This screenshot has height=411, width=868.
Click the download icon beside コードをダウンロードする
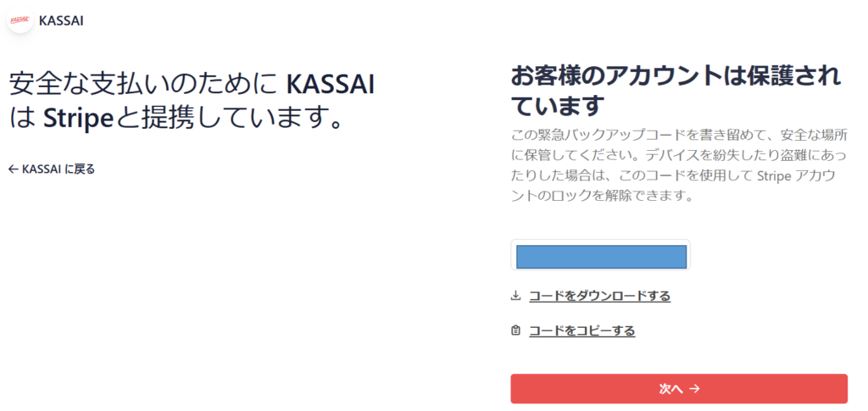(x=516, y=296)
